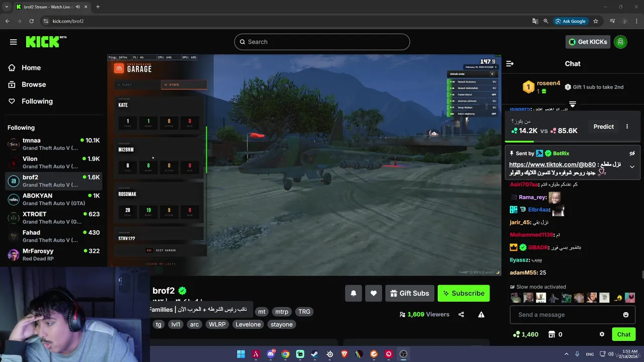This screenshot has width=644, height=362.
Task: Follow brof2 with the heart button
Action: (373, 293)
